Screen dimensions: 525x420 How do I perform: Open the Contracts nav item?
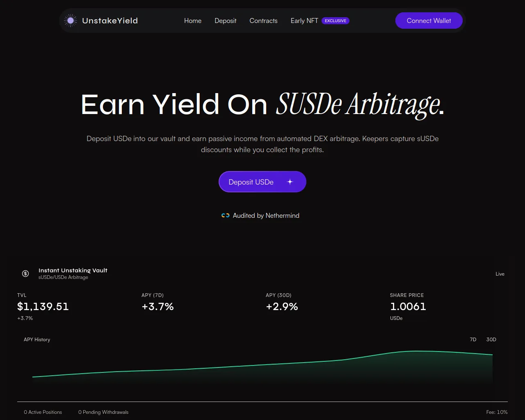click(x=263, y=21)
